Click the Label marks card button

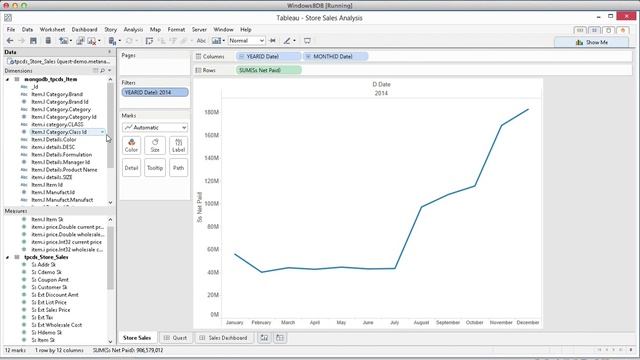coord(178,145)
